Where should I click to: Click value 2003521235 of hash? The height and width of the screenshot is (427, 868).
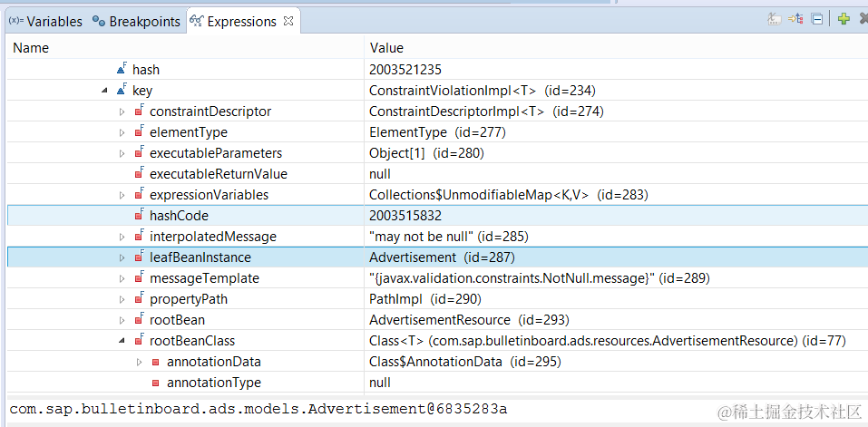click(405, 70)
